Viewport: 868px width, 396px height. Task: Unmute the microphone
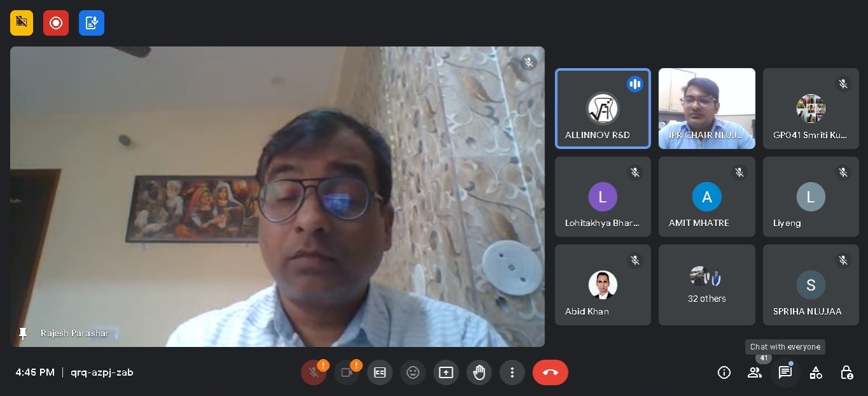(x=313, y=372)
